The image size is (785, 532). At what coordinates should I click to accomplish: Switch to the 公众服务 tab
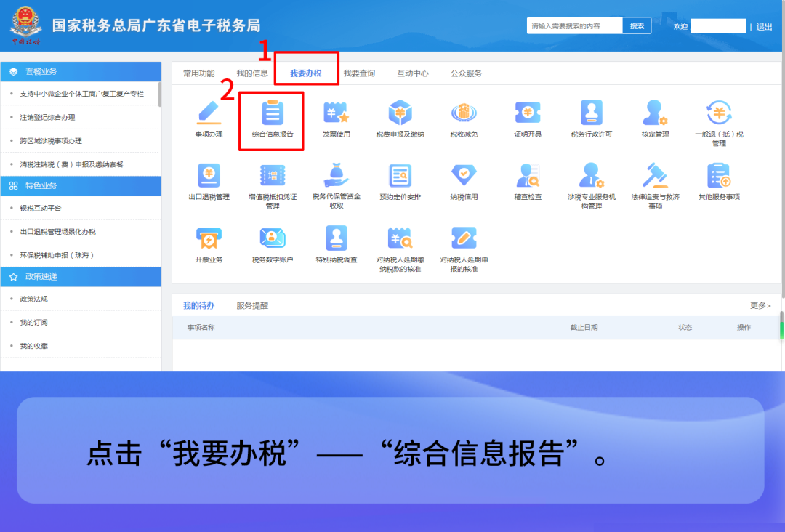point(466,73)
